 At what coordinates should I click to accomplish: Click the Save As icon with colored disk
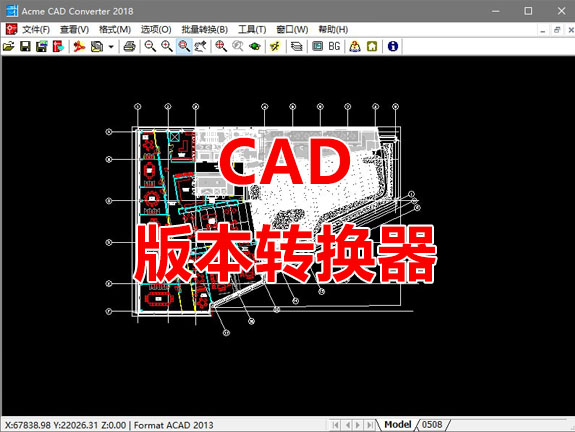(x=42, y=46)
